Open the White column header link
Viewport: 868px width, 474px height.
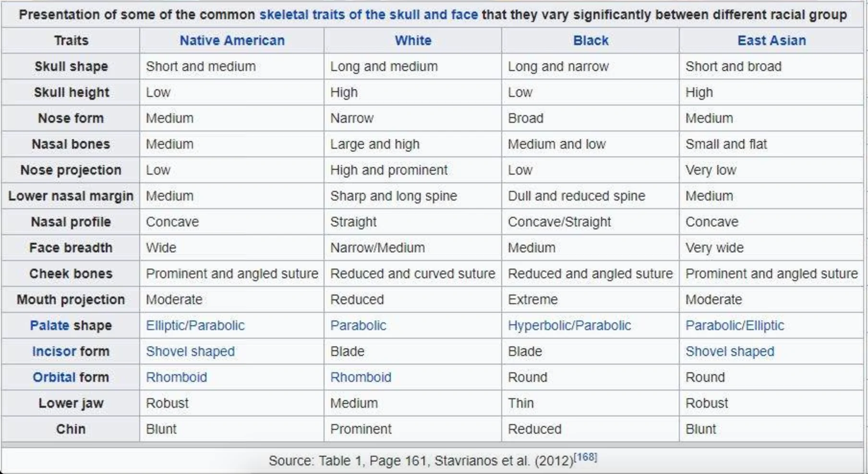413,41
